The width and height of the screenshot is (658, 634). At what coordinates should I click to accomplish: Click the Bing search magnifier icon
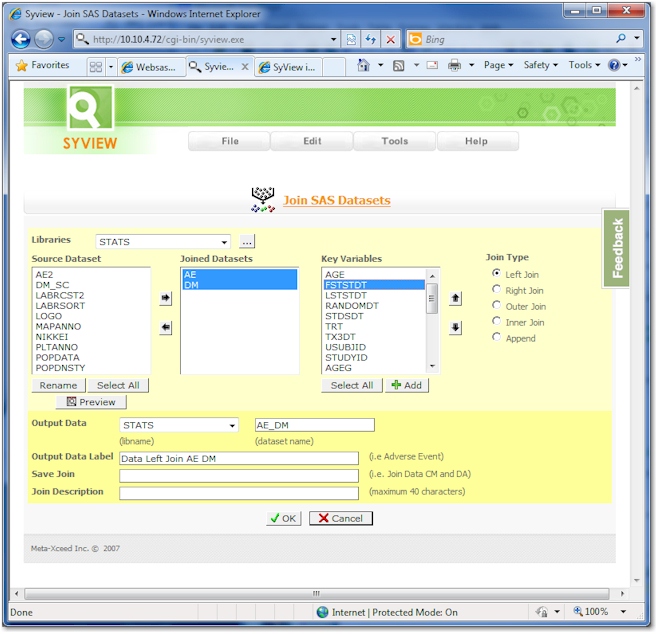coord(621,39)
